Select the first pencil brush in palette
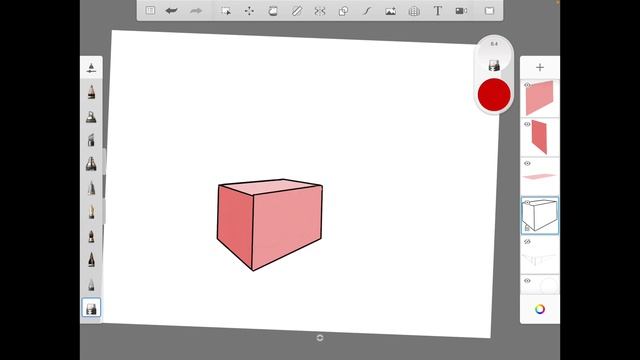The width and height of the screenshot is (640, 360). (91, 92)
